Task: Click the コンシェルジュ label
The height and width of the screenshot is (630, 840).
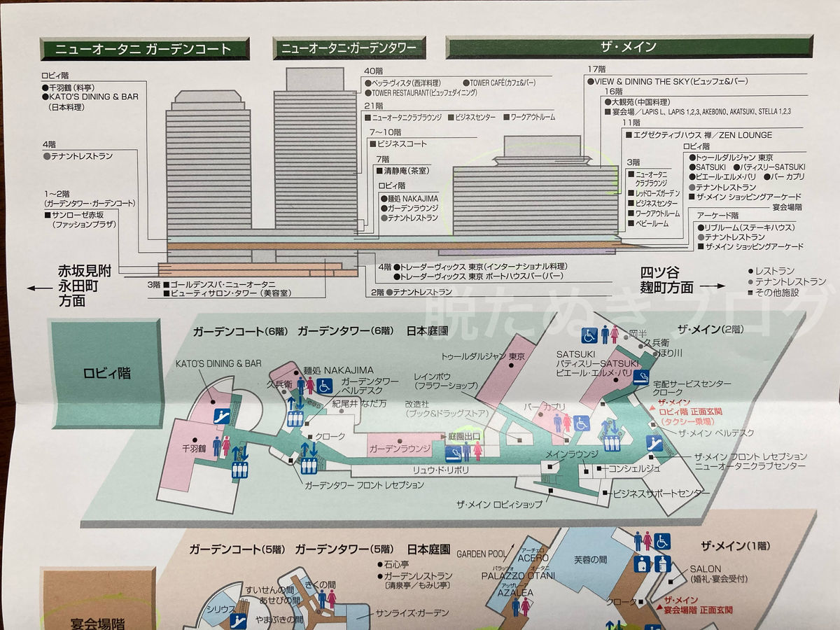Action: point(635,468)
